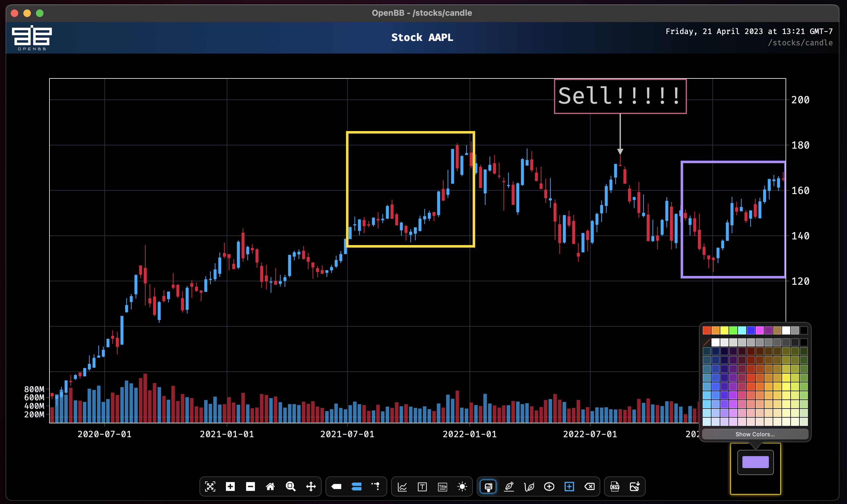Toggle light/dark theme with the sun icon

click(462, 486)
